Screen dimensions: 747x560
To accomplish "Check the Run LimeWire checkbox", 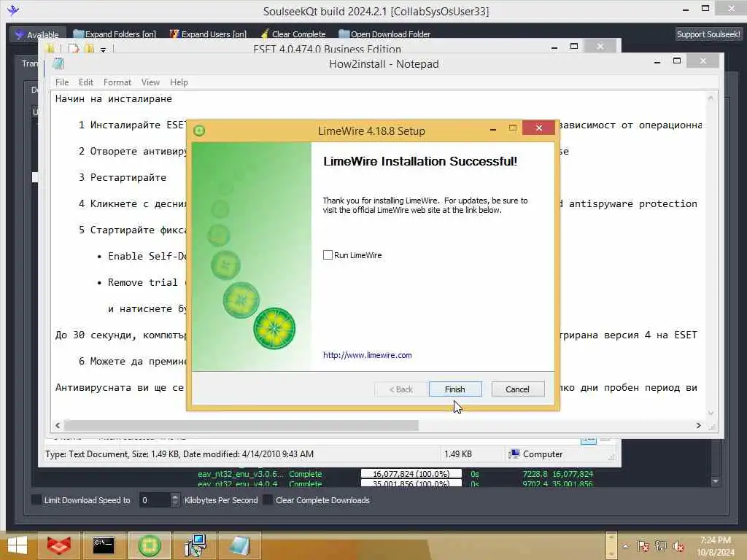I will 328,255.
